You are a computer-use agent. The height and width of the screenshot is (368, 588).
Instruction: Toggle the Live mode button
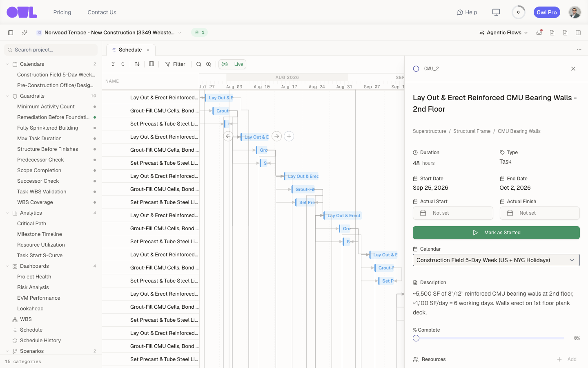pyautogui.click(x=232, y=64)
